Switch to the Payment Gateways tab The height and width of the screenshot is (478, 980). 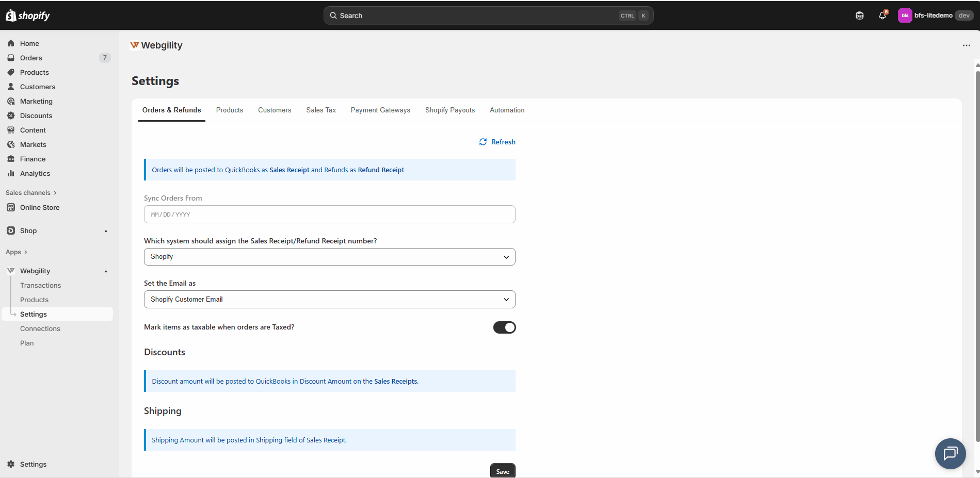coord(380,110)
